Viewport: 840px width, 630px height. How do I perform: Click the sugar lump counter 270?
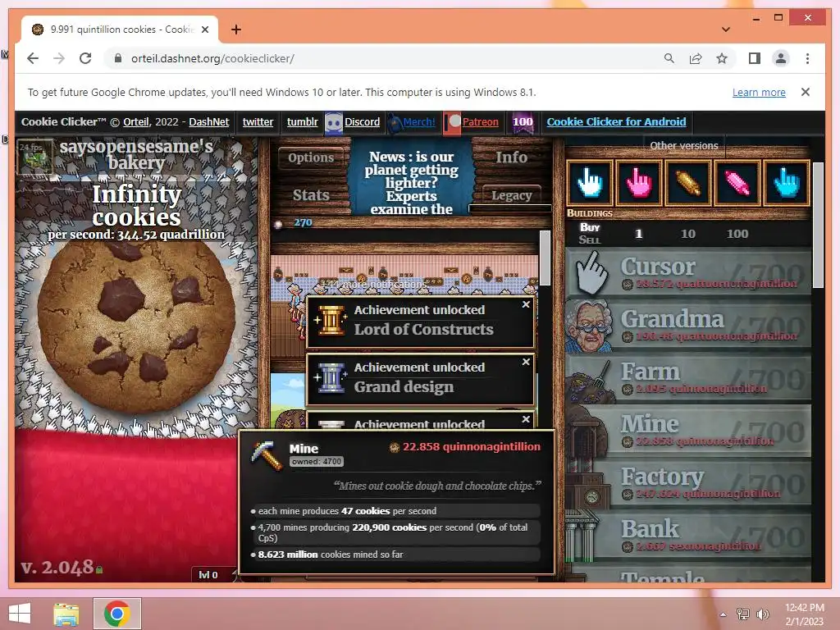303,222
